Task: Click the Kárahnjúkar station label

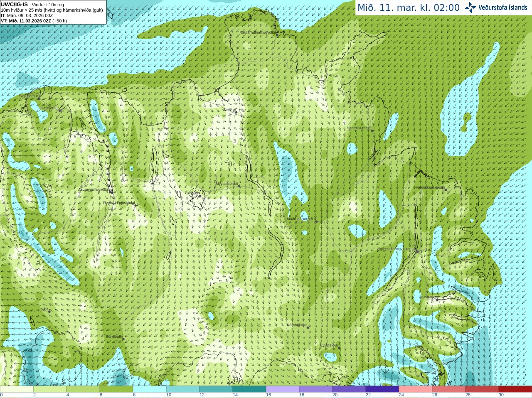Action: 297,325
